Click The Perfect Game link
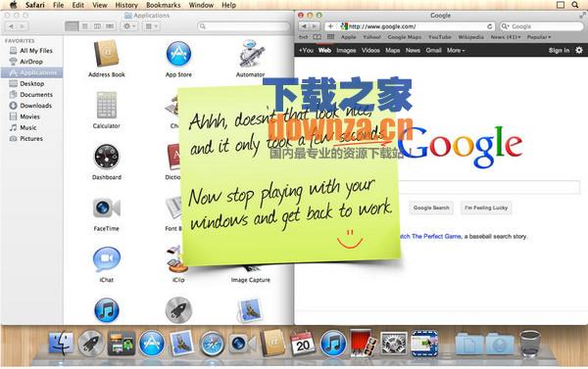This screenshot has height=369, width=588. 431,237
